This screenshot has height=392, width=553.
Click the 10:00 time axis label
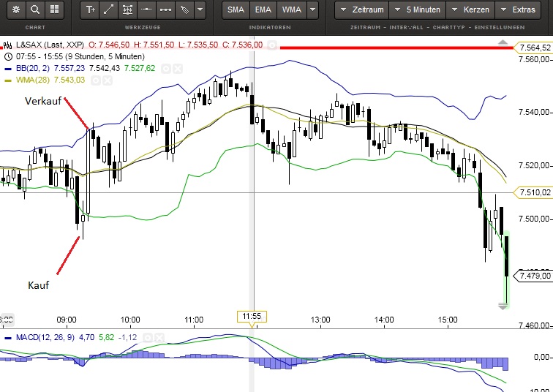point(129,320)
